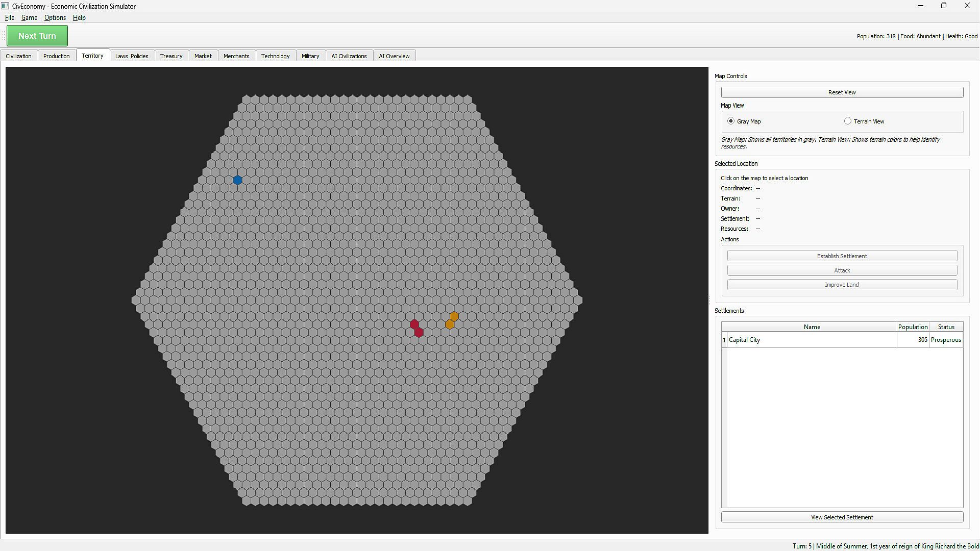The image size is (980, 551).
Task: Open the Options menu
Action: 55,18
